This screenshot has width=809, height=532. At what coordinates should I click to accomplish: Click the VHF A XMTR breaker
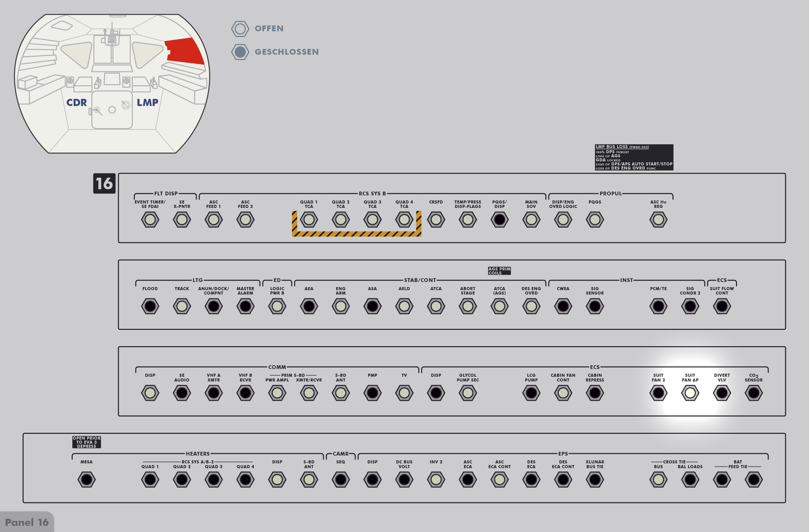(214, 393)
